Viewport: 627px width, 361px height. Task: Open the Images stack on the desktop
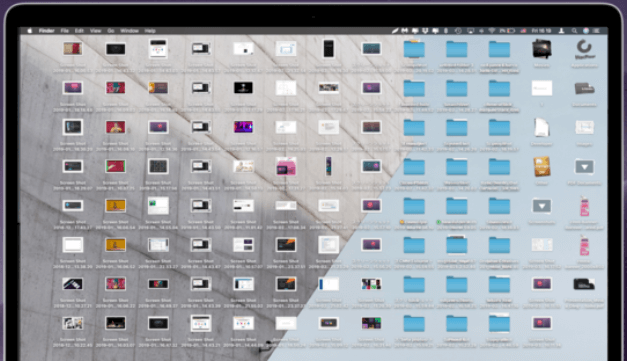pos(584,128)
